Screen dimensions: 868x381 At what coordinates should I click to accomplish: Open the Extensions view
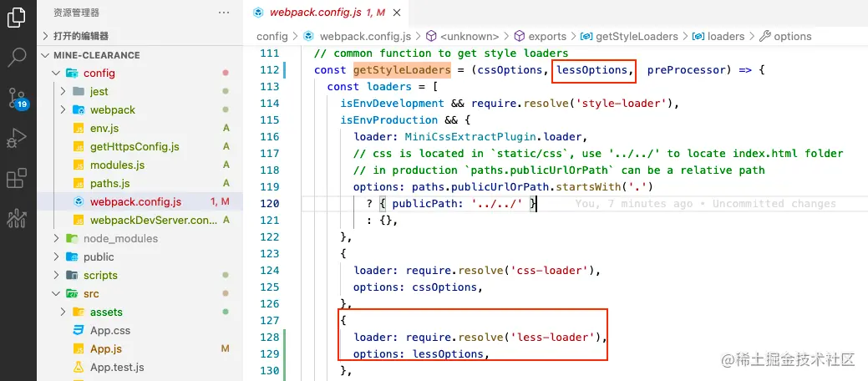coord(17,178)
